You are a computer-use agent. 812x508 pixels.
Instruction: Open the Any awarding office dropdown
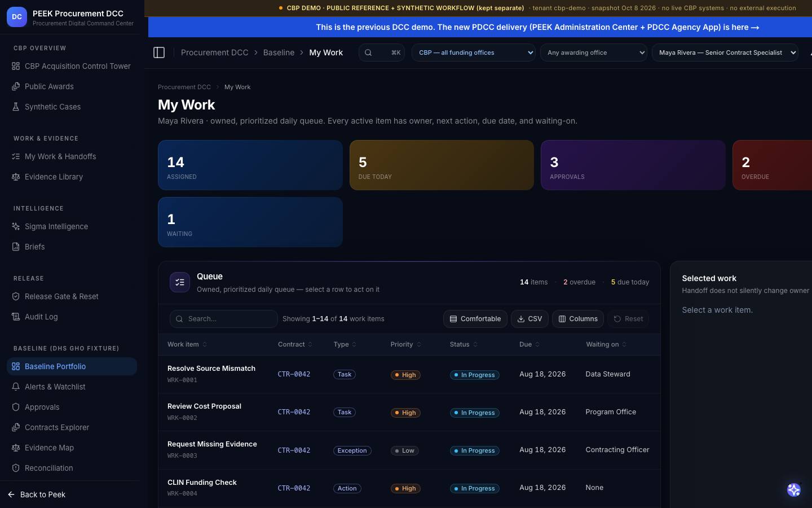point(594,52)
